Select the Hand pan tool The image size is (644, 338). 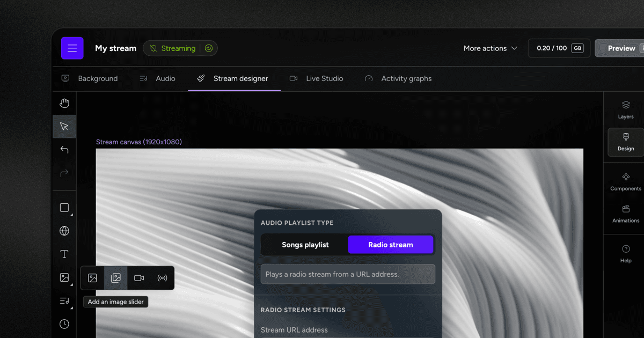pos(64,103)
